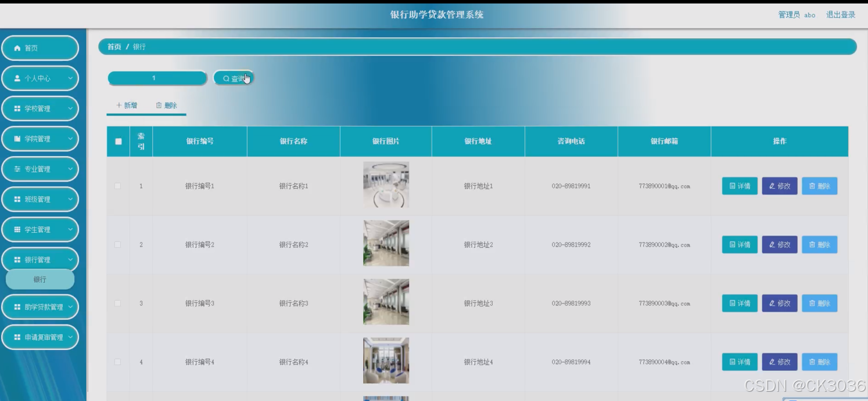Toggle the select-all header checkbox
Screen dimensions: 868x401
[x=119, y=142]
